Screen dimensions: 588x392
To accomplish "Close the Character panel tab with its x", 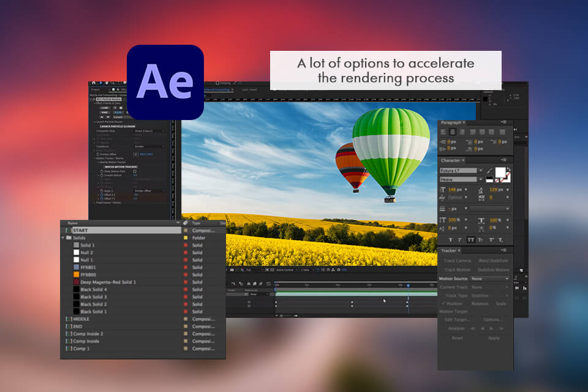I will tap(463, 160).
